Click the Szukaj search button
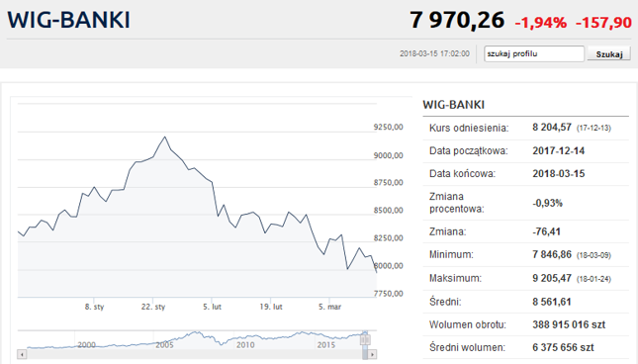Viewport: 638px width, 364px height. 609,54
